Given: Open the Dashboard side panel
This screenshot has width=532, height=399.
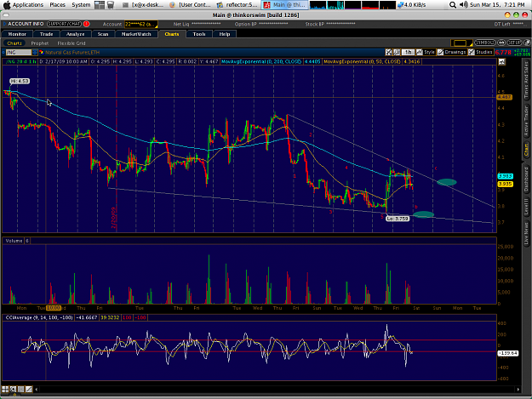Looking at the screenshot, I should (526, 180).
